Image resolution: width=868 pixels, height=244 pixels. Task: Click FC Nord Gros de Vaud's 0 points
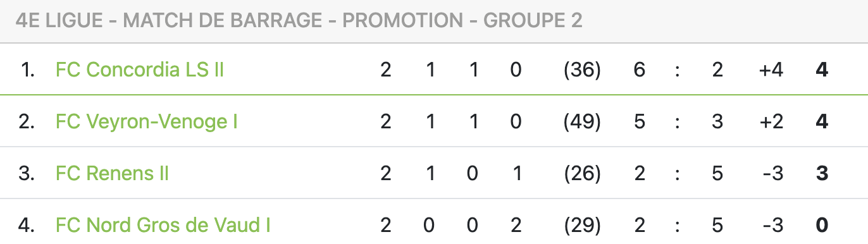pyautogui.click(x=822, y=225)
